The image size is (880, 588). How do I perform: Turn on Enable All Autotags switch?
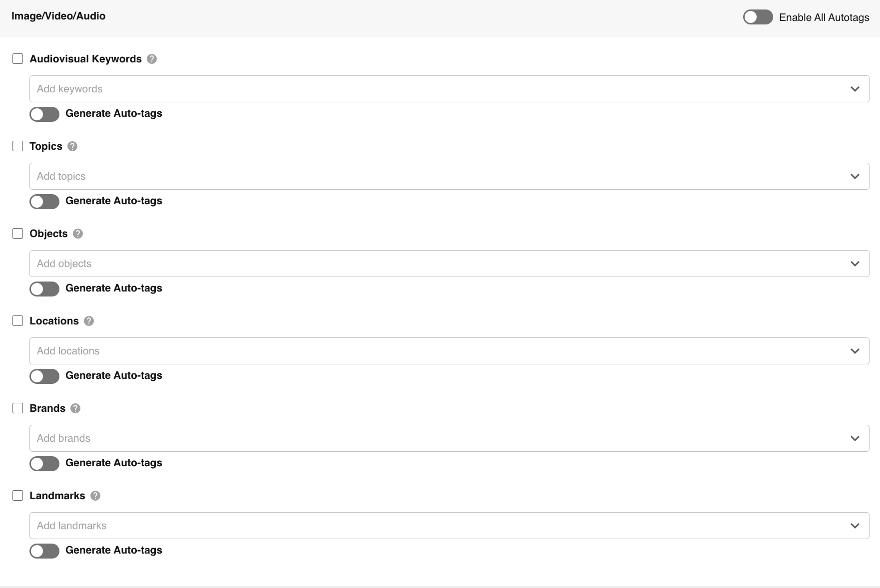pos(758,17)
